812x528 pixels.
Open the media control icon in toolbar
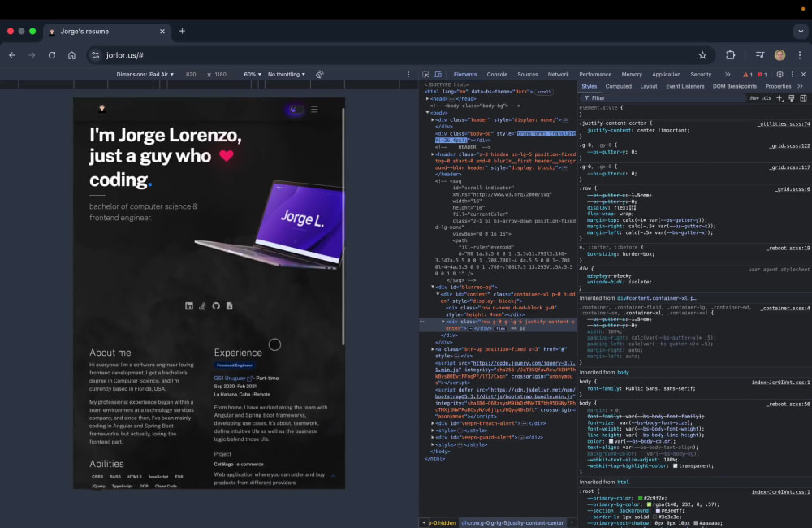pyautogui.click(x=760, y=55)
